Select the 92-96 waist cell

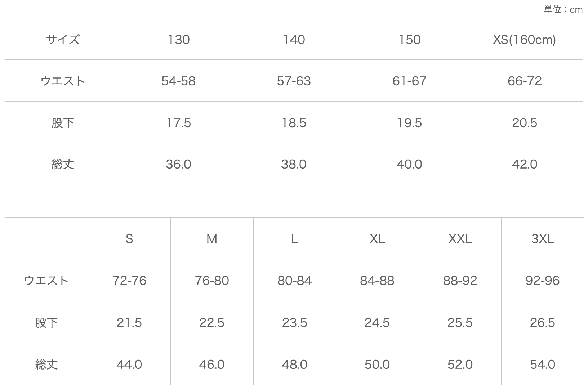[542, 281]
